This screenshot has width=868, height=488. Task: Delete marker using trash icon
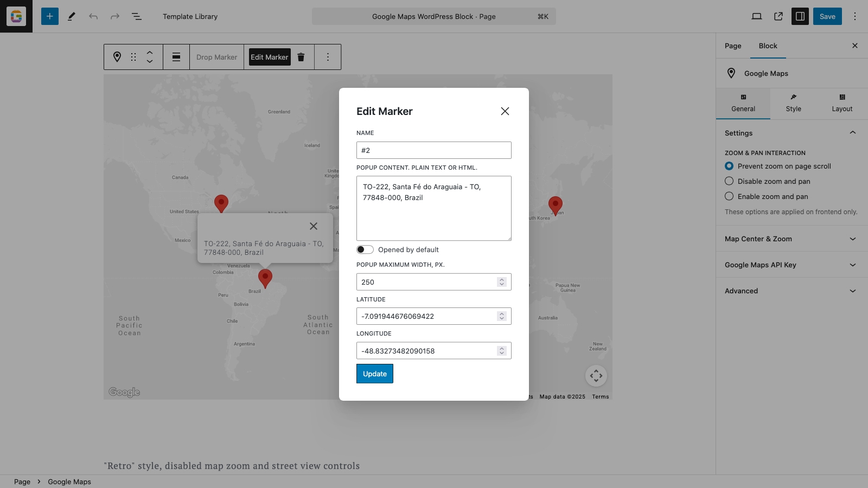301,57
